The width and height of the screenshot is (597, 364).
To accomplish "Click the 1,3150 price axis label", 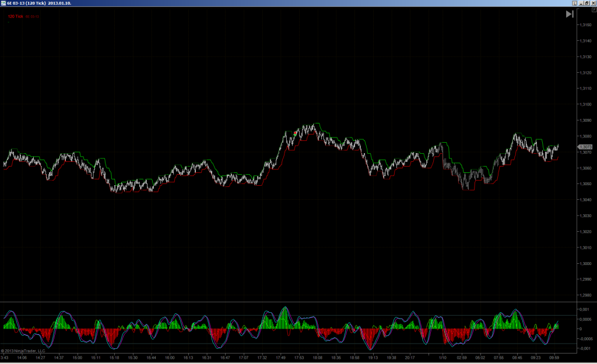I will tap(585, 24).
